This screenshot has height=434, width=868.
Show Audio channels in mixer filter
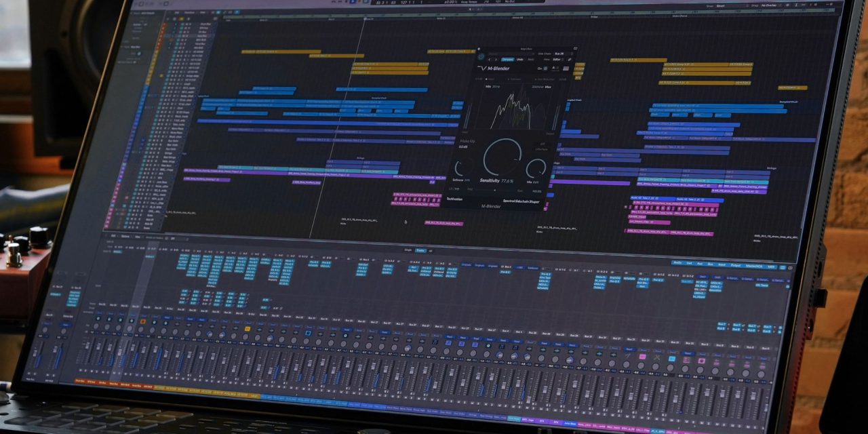(678, 262)
